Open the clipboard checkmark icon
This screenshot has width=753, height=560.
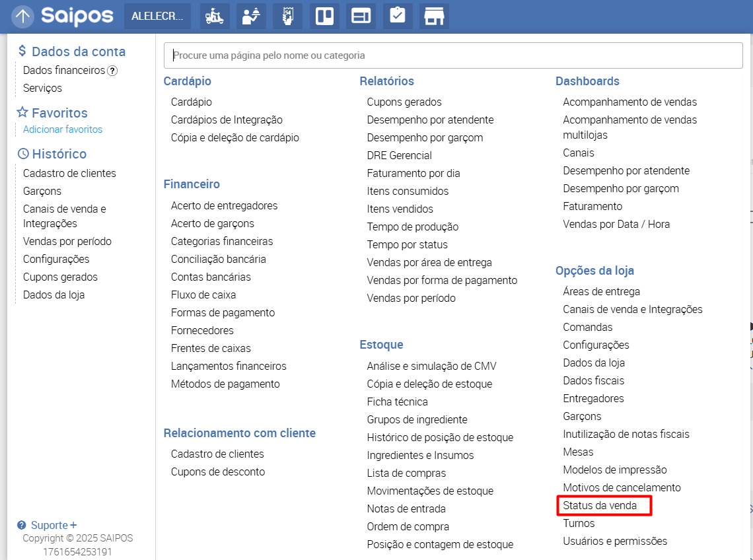pyautogui.click(x=397, y=17)
